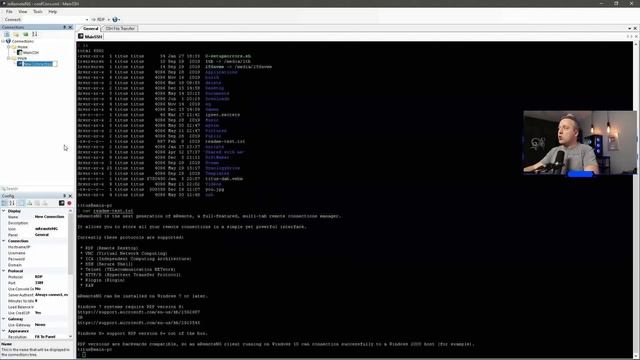Collapse the Connection property category
This screenshot has height=360, width=640.
point(4,241)
